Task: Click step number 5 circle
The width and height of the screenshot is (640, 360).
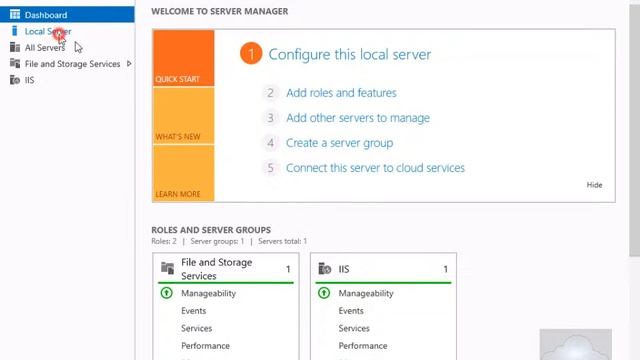Action: click(270, 168)
